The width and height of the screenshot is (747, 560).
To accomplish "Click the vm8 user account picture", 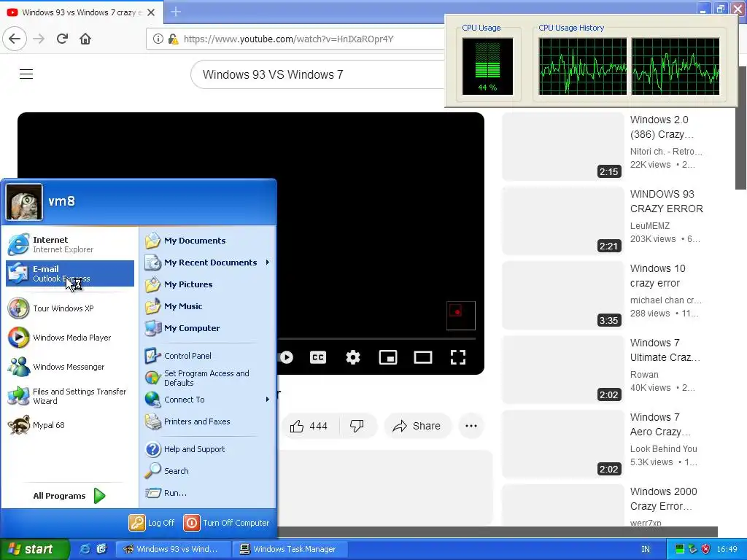I will click(24, 202).
